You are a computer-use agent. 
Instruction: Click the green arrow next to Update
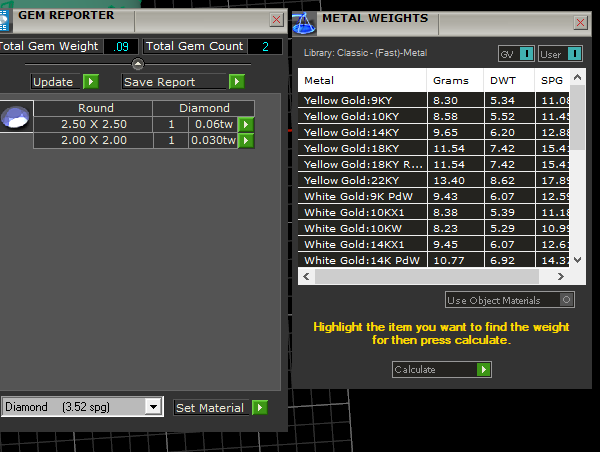91,82
